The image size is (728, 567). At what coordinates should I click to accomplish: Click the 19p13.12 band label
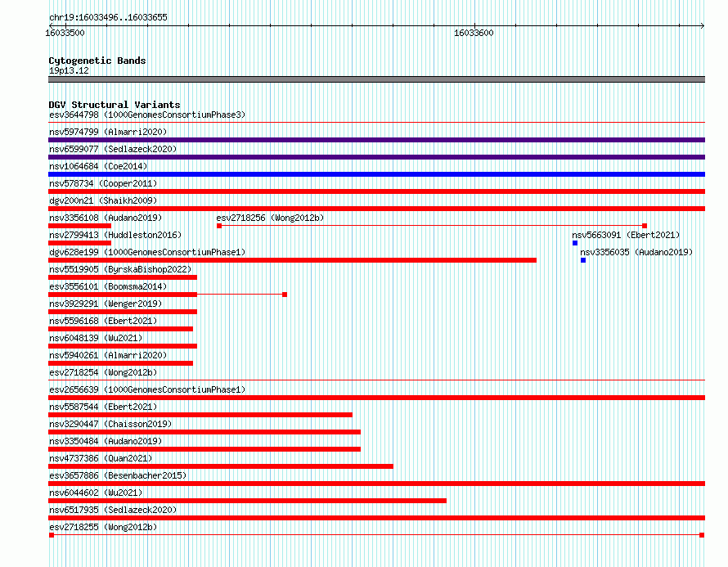[x=69, y=70]
